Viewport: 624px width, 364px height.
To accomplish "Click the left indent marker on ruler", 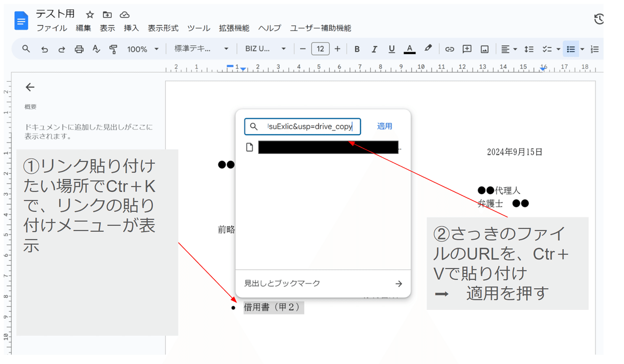I will click(243, 69).
